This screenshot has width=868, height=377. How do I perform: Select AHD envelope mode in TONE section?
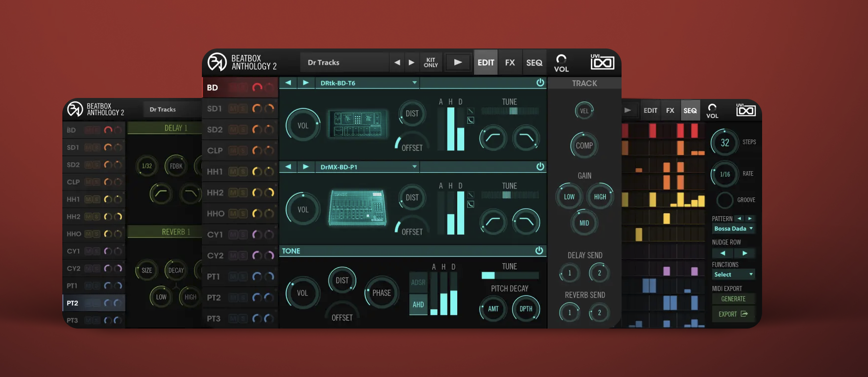coord(418,304)
